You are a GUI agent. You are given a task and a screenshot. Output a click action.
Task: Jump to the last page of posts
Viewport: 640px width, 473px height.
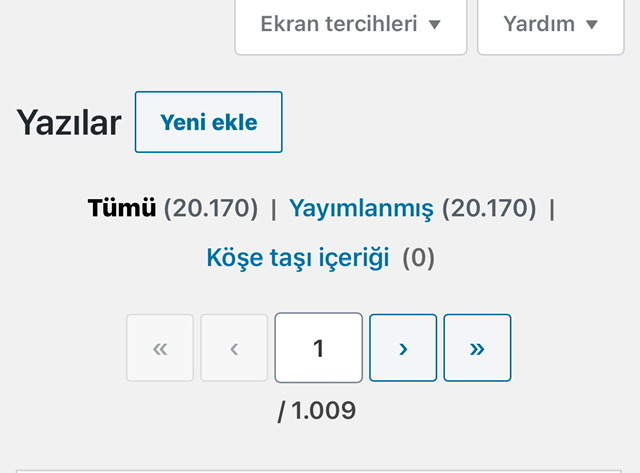pos(477,348)
